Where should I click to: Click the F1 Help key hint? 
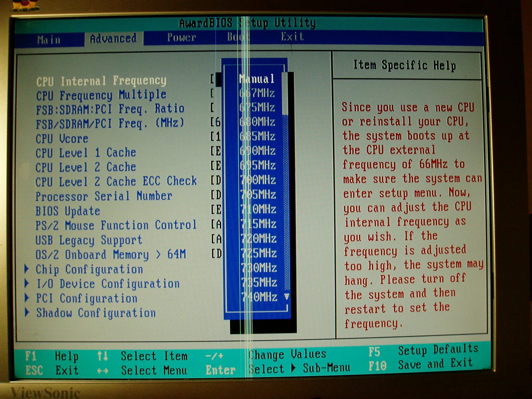(x=52, y=356)
